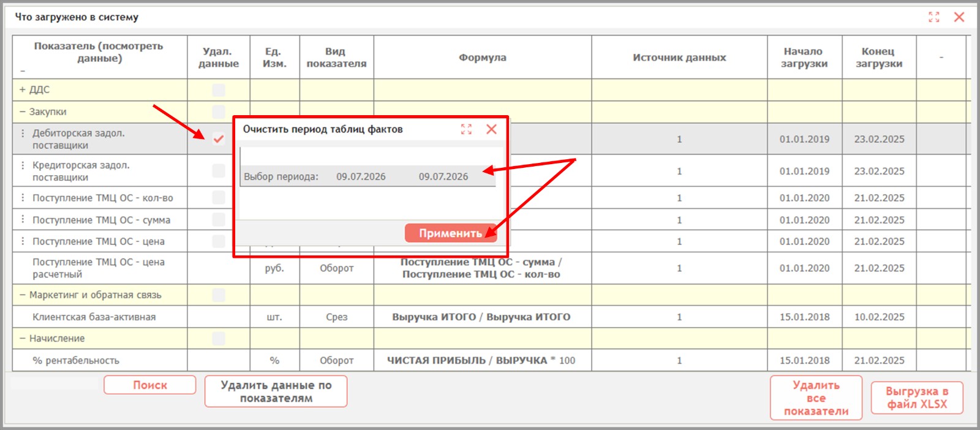Set the period end date 09.07.2026

pyautogui.click(x=443, y=176)
